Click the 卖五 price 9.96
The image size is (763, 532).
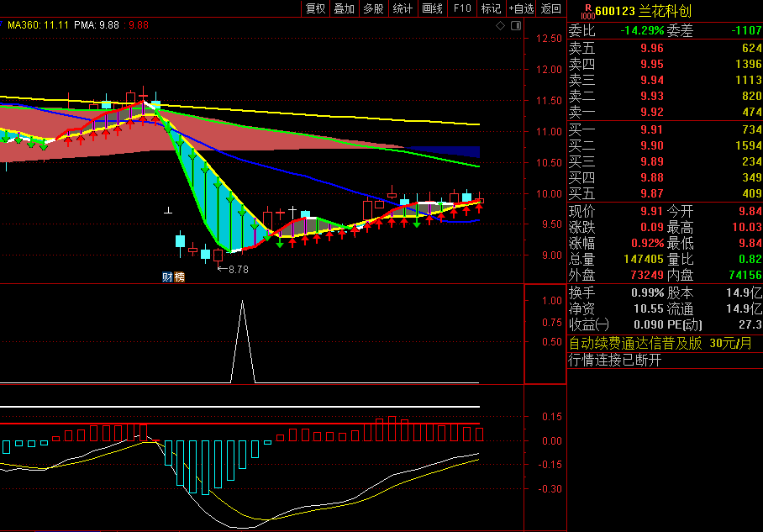click(651, 48)
